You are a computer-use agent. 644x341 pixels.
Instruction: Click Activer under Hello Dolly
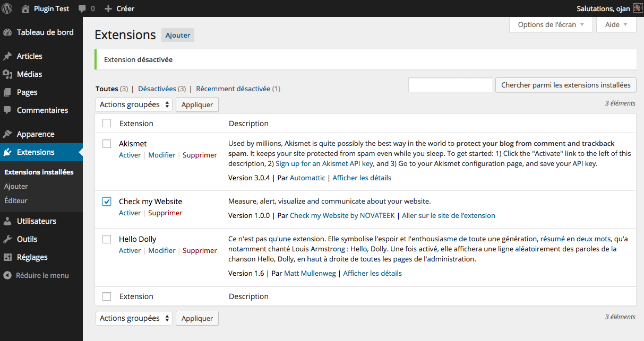[130, 250]
